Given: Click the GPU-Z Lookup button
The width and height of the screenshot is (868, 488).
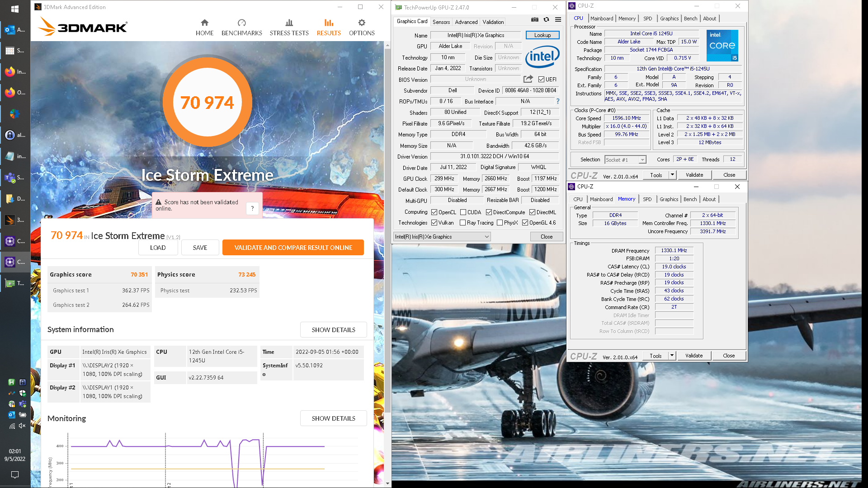Looking at the screenshot, I should [x=542, y=35].
